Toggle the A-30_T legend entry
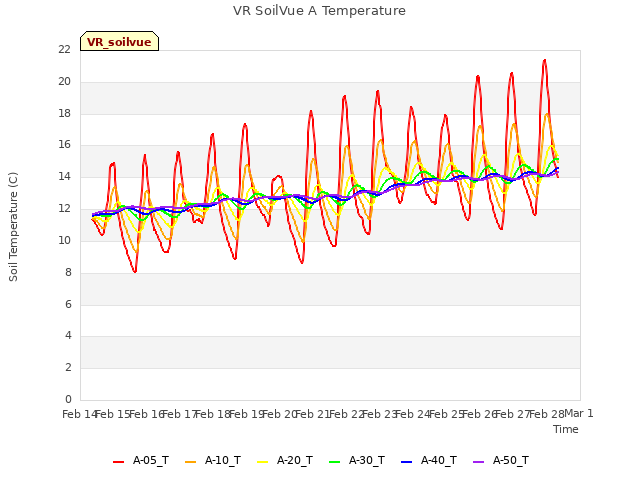Viewport: 640px width, 480px height. point(357,461)
